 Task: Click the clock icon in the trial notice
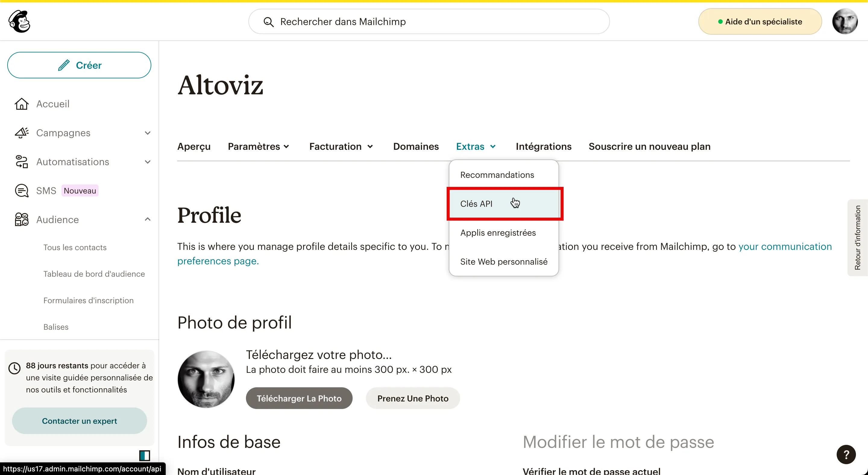[x=14, y=368]
